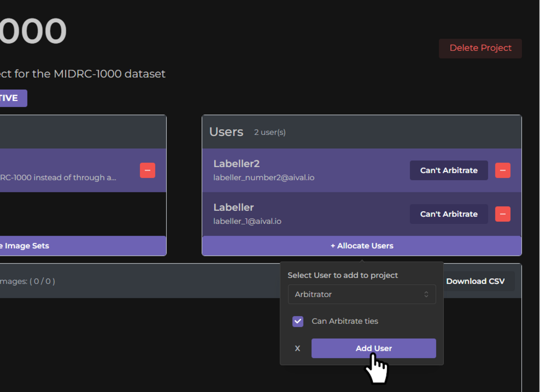This screenshot has width=540, height=392.
Task: Remove the MIDRC-1000 image set via minus icon
Action: [147, 170]
